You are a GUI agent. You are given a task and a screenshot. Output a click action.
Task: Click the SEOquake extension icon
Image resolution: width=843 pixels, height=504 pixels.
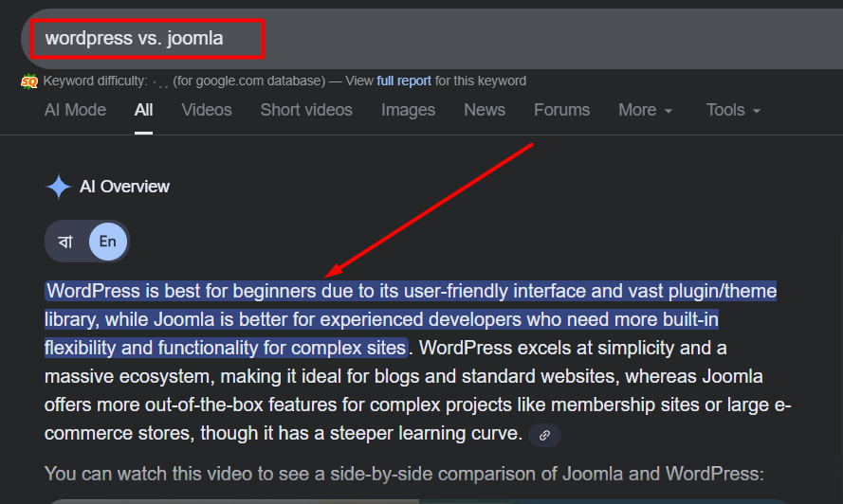pos(29,81)
